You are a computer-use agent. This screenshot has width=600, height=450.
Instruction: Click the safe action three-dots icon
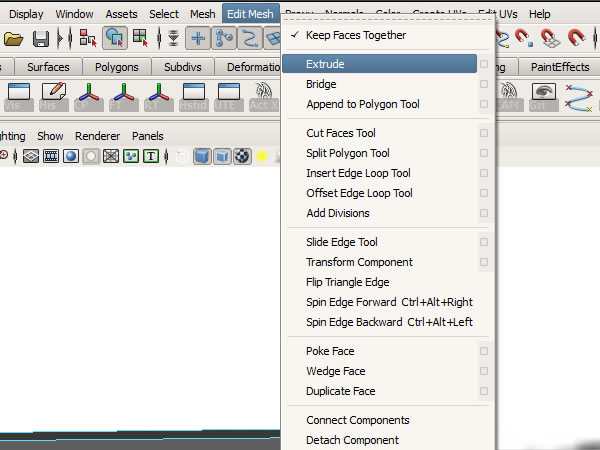point(131,156)
